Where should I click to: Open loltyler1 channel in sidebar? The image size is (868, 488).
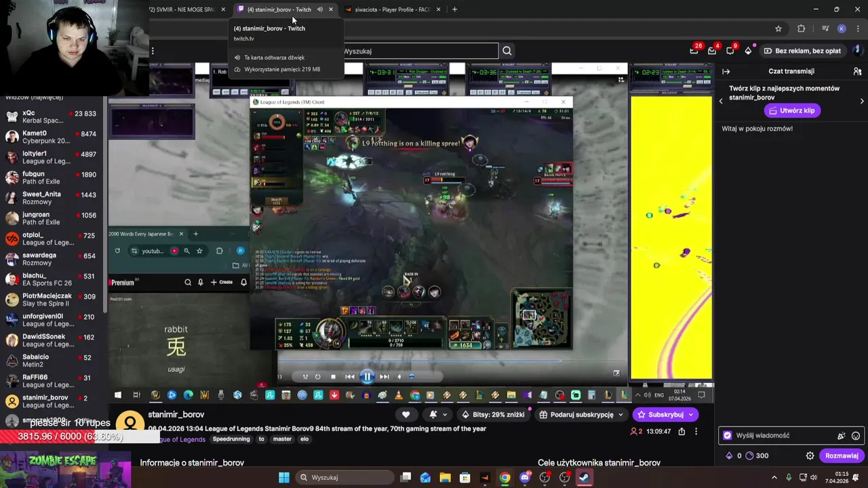click(52, 157)
